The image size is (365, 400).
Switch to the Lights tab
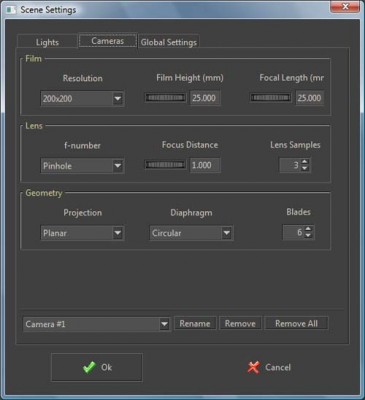point(47,42)
